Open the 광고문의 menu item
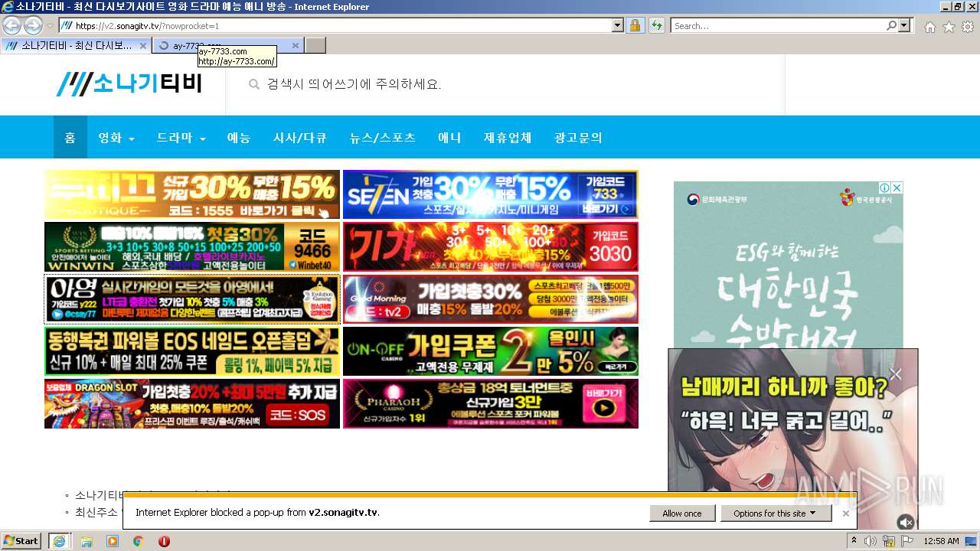This screenshot has width=980, height=551. 578,138
